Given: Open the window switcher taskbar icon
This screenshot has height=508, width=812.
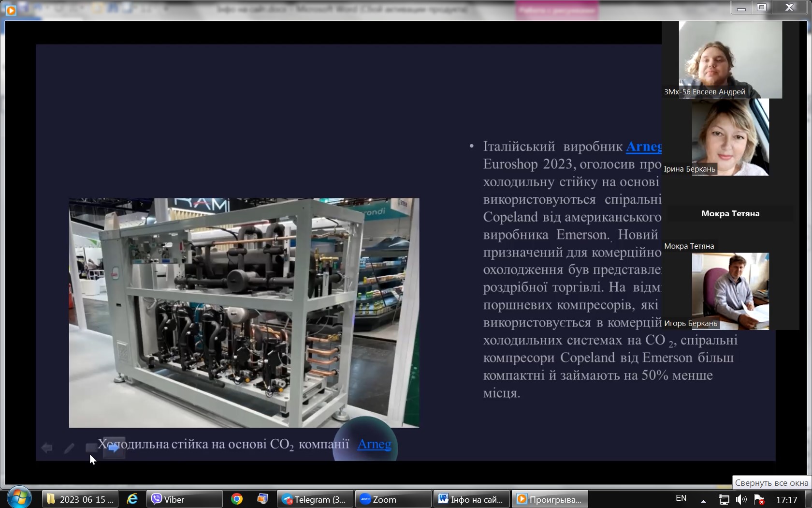Looking at the screenshot, I should [262, 499].
